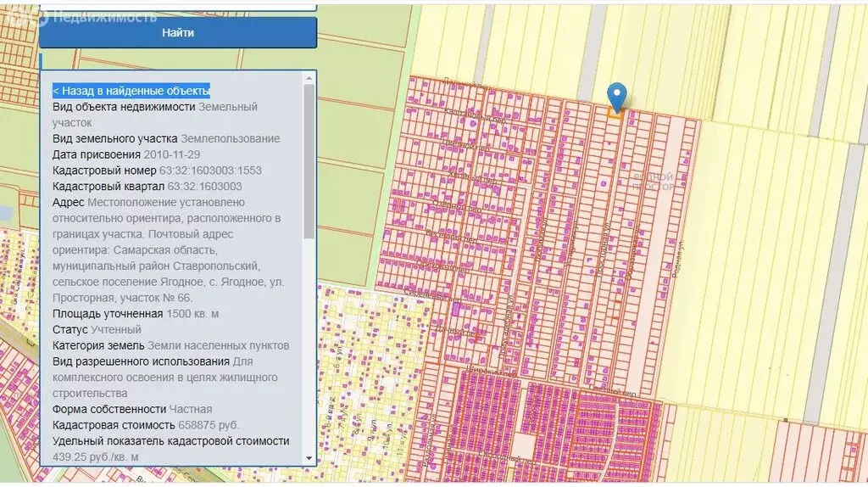Click the assignment date 2010-11-29
Image resolution: width=868 pixels, height=487 pixels.
[x=171, y=154]
